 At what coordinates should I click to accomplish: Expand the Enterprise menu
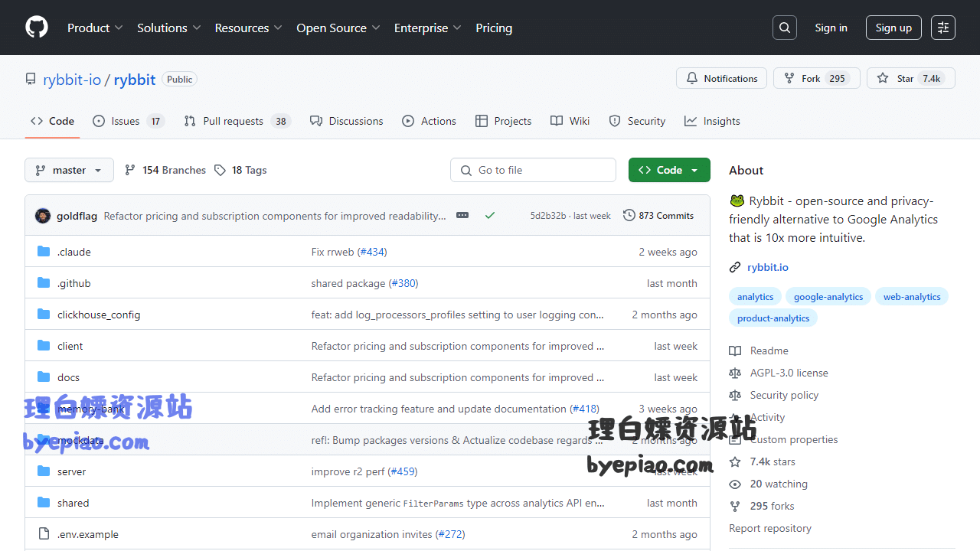click(428, 28)
